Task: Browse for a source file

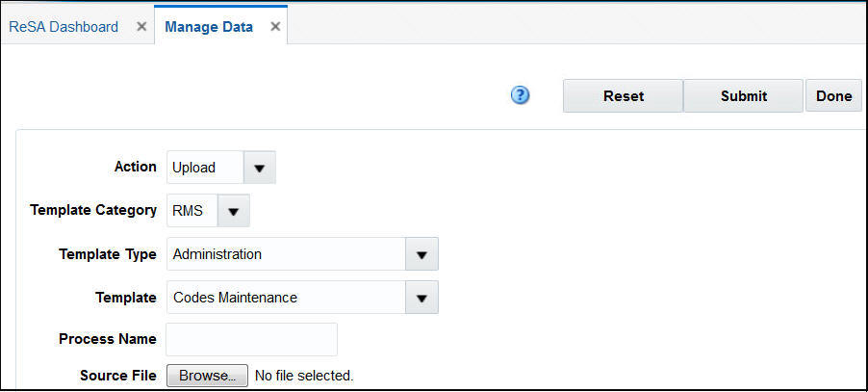Action: [x=207, y=376]
